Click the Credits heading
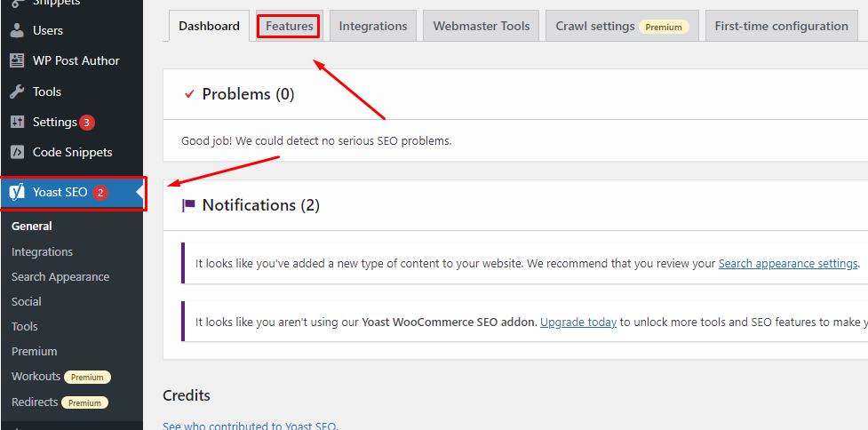This screenshot has height=430, width=868. coord(187,395)
